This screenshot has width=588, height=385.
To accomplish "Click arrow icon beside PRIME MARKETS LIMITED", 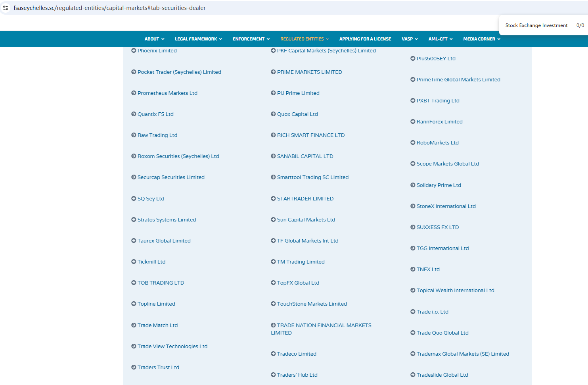I will (273, 72).
